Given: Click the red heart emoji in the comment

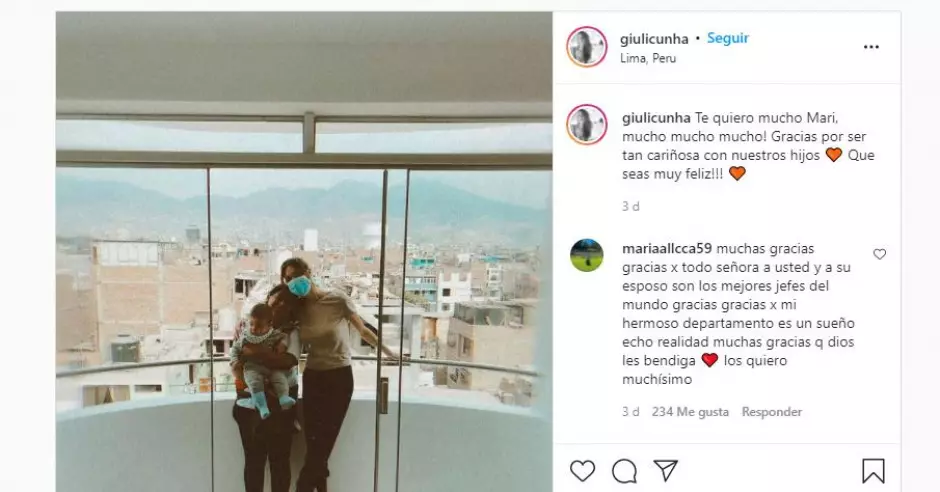Looking at the screenshot, I should coord(710,360).
